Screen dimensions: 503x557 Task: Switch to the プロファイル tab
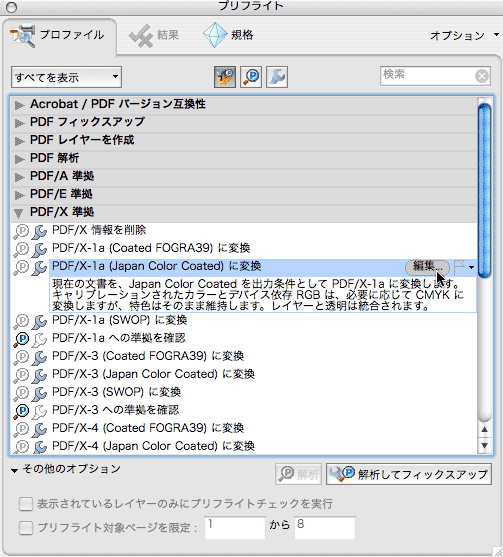click(x=59, y=36)
